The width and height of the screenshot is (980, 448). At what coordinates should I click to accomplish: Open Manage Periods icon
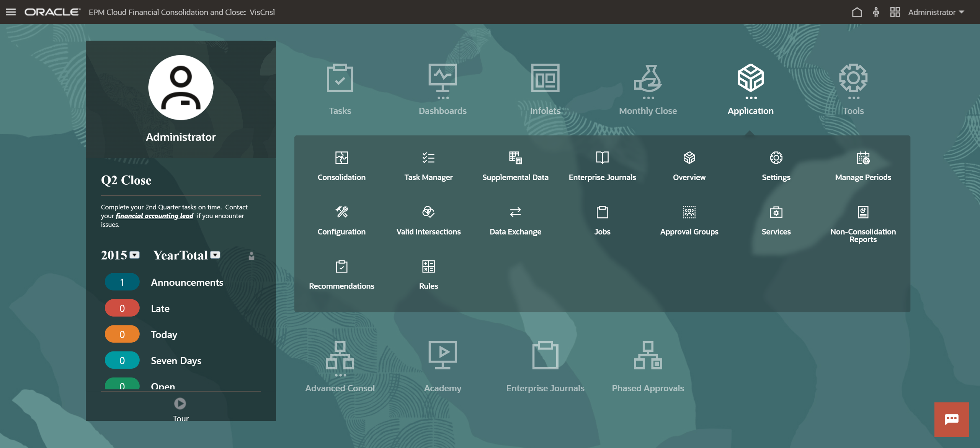(863, 158)
